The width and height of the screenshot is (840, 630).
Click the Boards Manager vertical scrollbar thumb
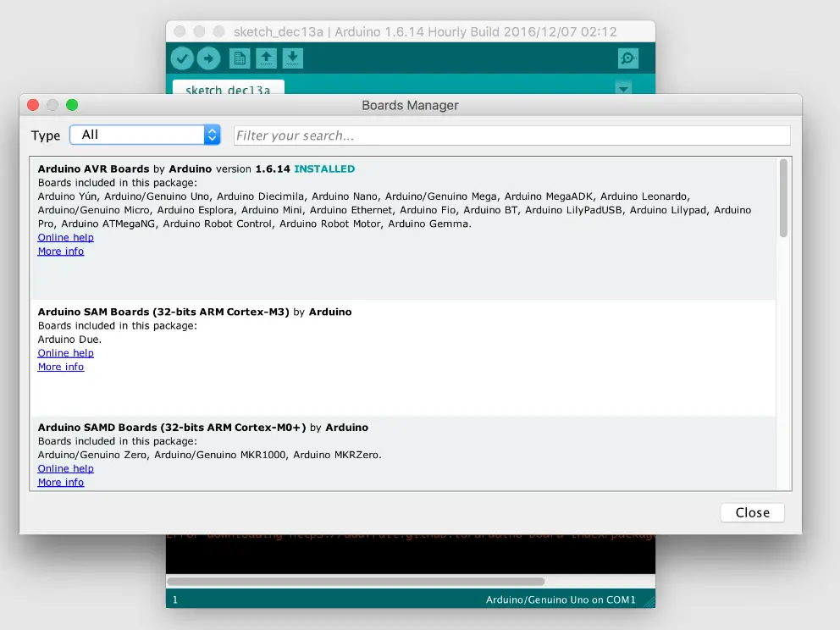(783, 198)
